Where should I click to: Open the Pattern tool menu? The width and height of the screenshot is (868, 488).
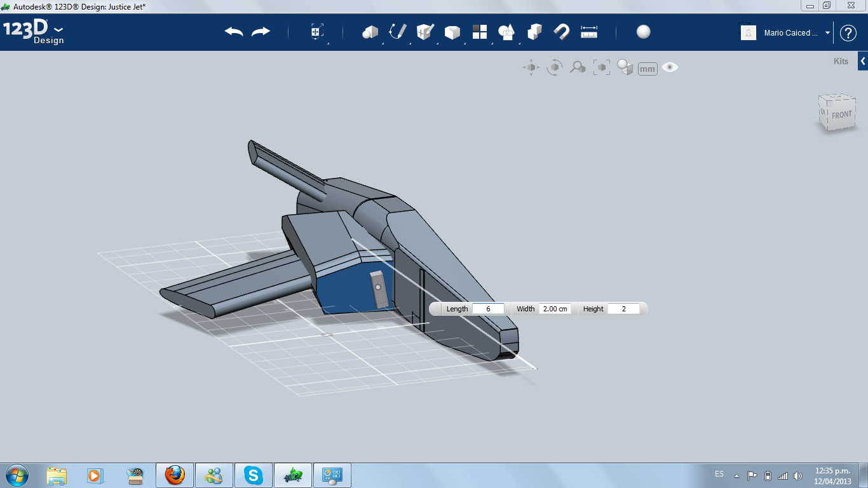coord(479,32)
